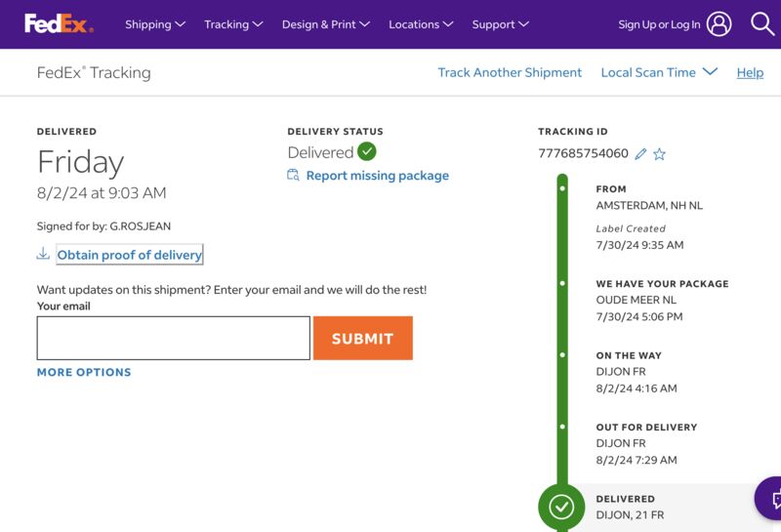
Task: Open the Support menu
Action: click(501, 24)
